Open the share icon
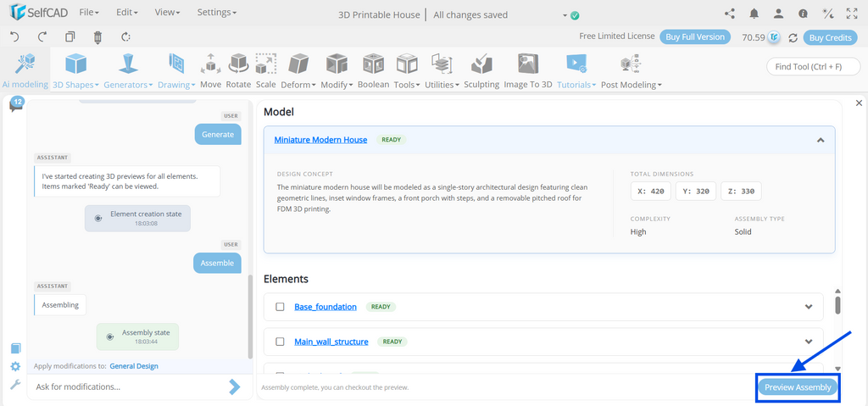 coord(730,14)
